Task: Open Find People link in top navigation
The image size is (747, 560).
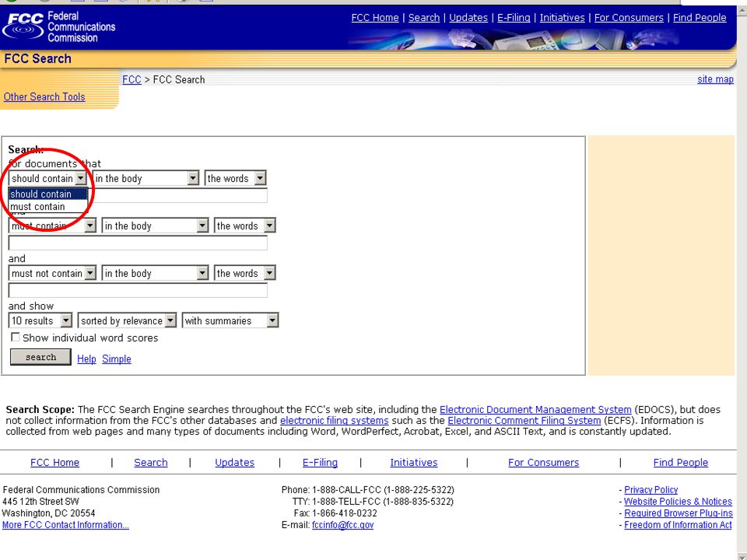Action: click(x=700, y=18)
